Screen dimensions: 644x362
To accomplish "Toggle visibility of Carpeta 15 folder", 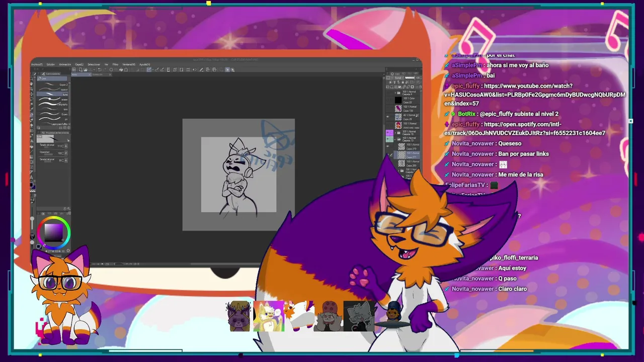I will [x=388, y=133].
